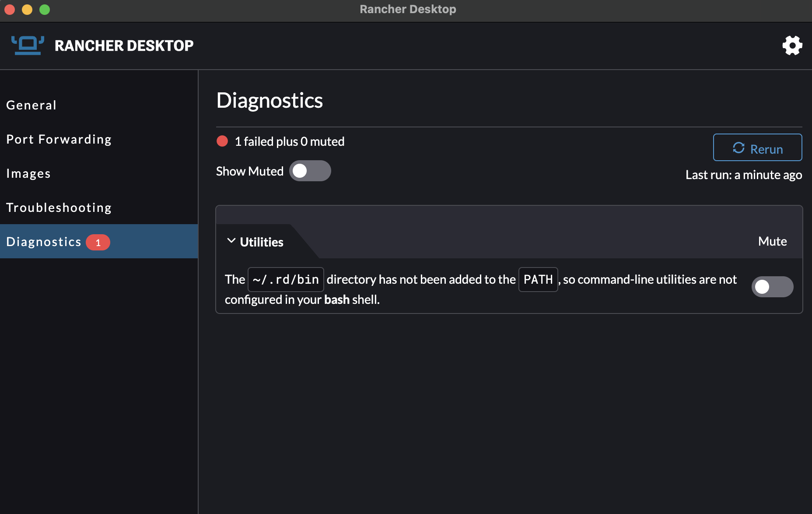
Task: Open the Rancher Desktop settings gear
Action: coord(792,45)
